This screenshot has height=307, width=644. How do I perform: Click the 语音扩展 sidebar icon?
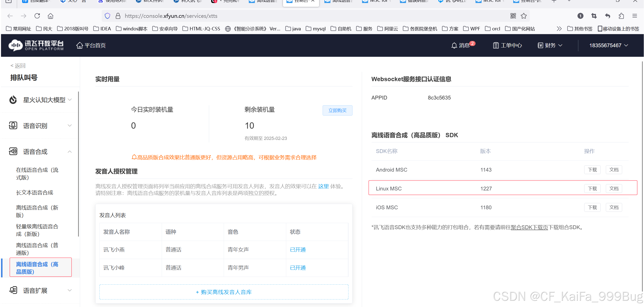[x=13, y=290]
